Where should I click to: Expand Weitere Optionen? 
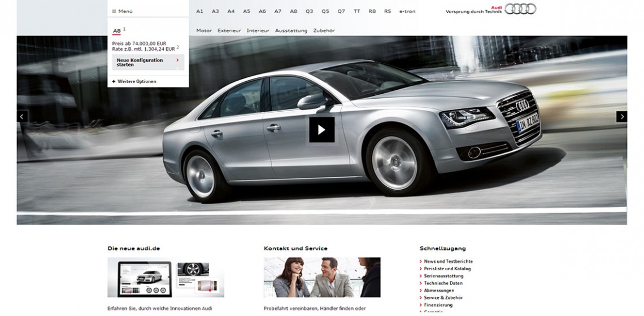click(134, 82)
